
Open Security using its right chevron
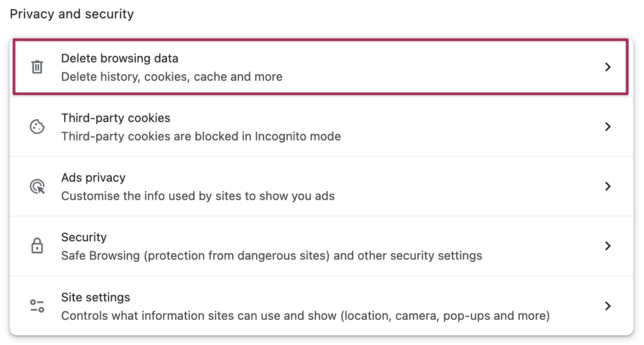click(x=608, y=246)
